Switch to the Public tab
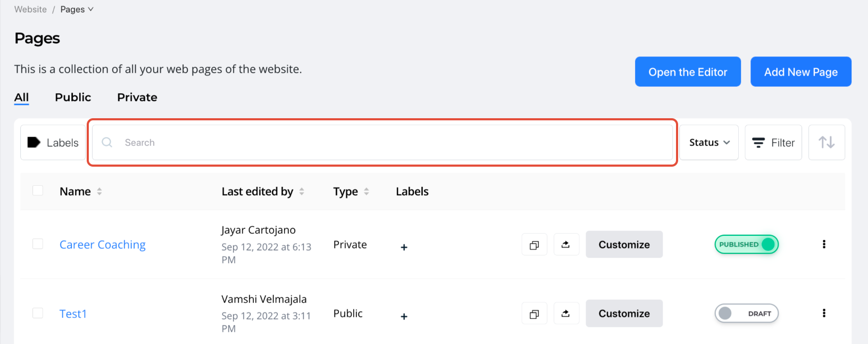 [x=73, y=97]
